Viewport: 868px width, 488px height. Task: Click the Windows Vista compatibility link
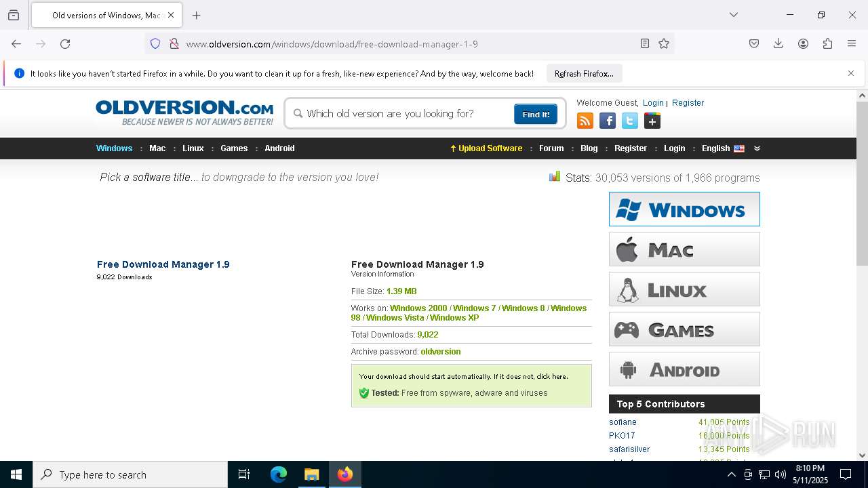tap(395, 318)
